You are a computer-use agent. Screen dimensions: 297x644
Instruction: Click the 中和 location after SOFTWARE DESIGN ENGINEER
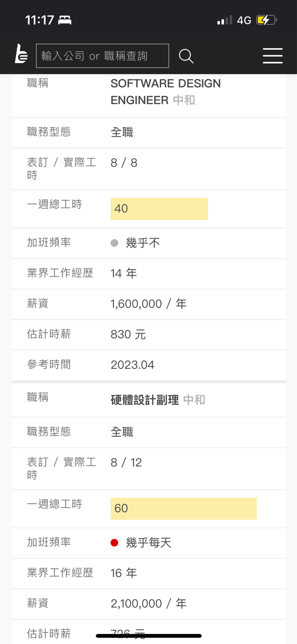(184, 100)
